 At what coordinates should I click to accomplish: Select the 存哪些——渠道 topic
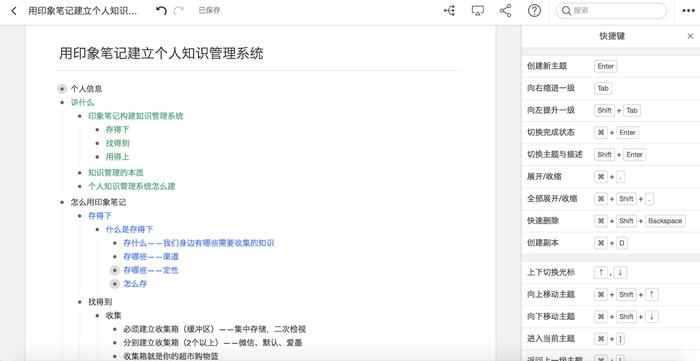[151, 257]
